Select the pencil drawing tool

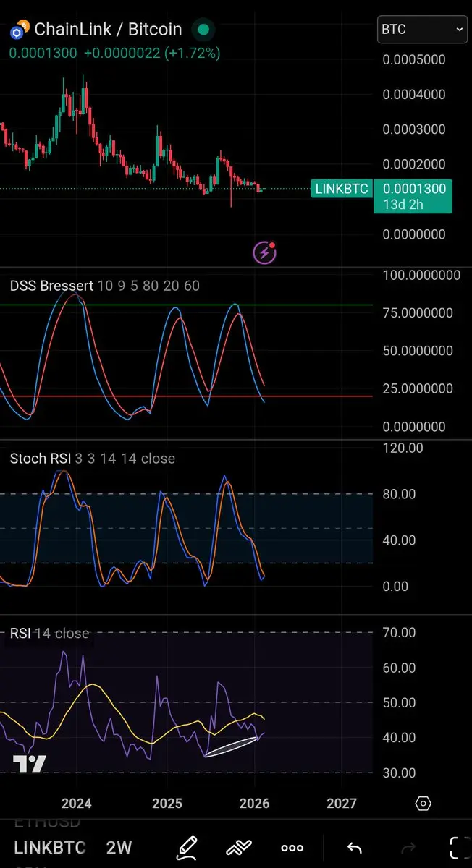187,847
